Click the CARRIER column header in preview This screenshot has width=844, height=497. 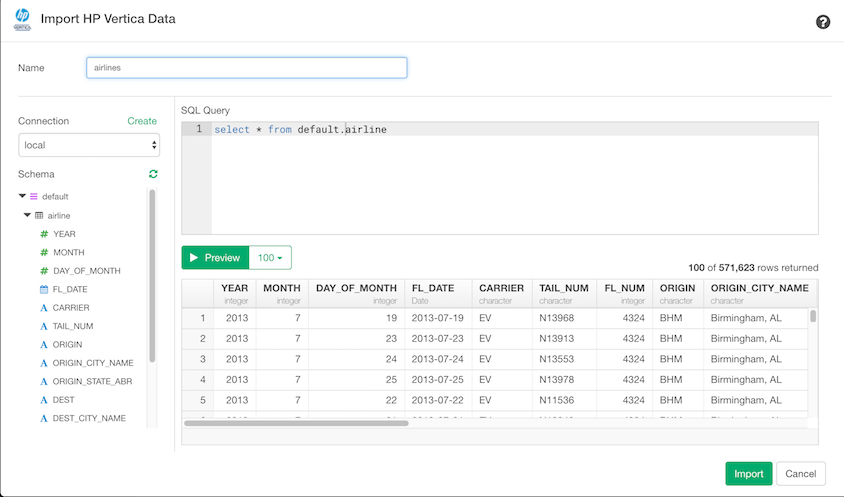click(502, 293)
